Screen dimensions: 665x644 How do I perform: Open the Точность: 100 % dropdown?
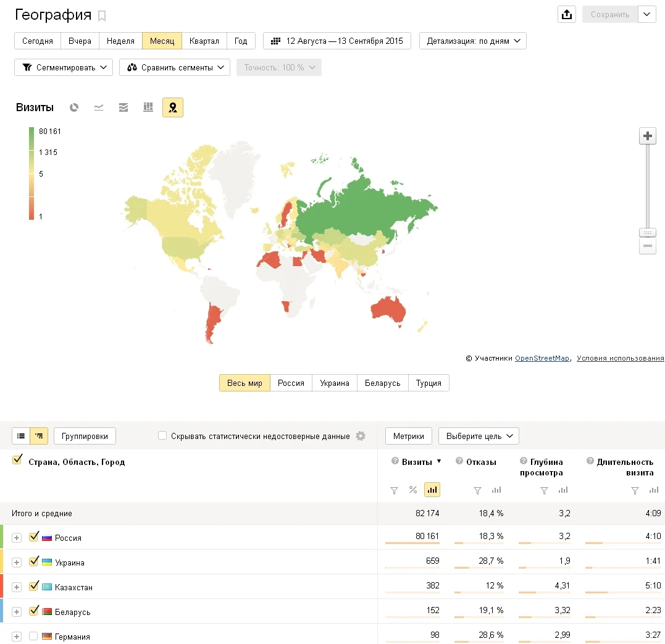tap(279, 67)
